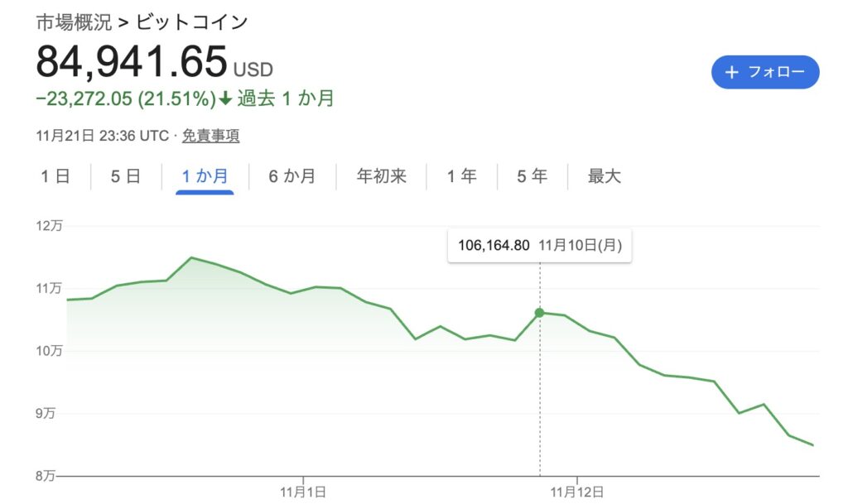Click the 11月1日 x-axis label

pos(303,492)
